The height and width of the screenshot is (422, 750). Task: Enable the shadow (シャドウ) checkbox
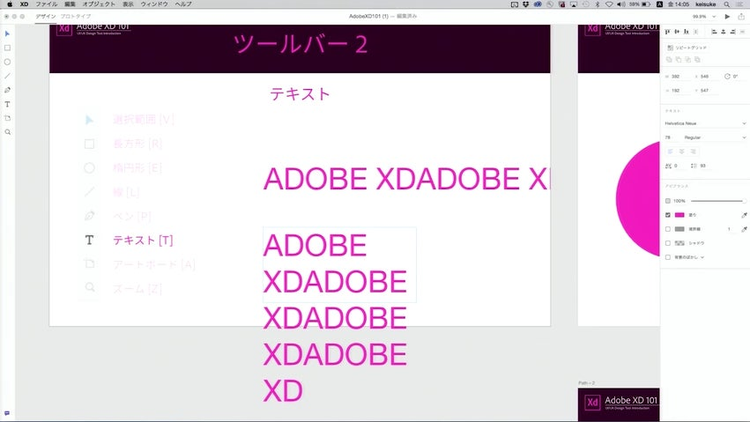(x=668, y=243)
